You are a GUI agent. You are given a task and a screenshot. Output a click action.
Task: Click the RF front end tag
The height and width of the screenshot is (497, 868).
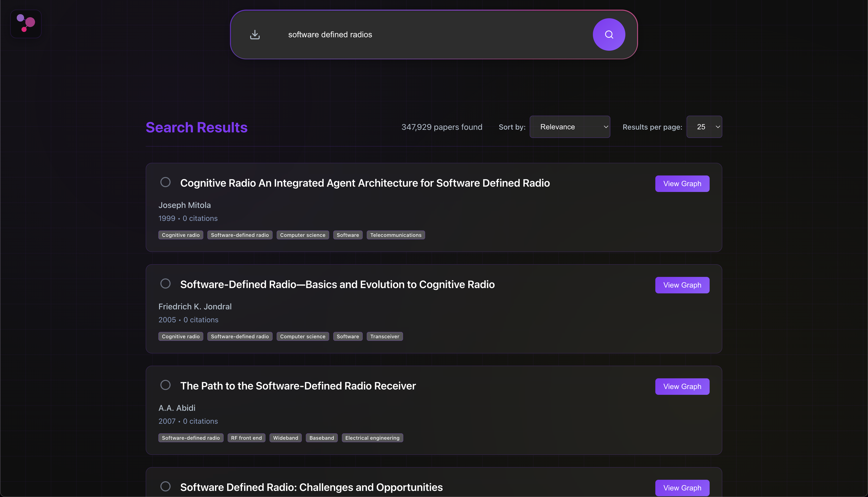[x=246, y=438]
